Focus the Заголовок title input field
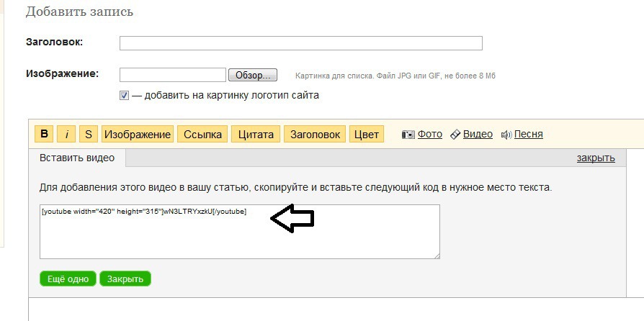Screen dimensions: 644x321 300,43
